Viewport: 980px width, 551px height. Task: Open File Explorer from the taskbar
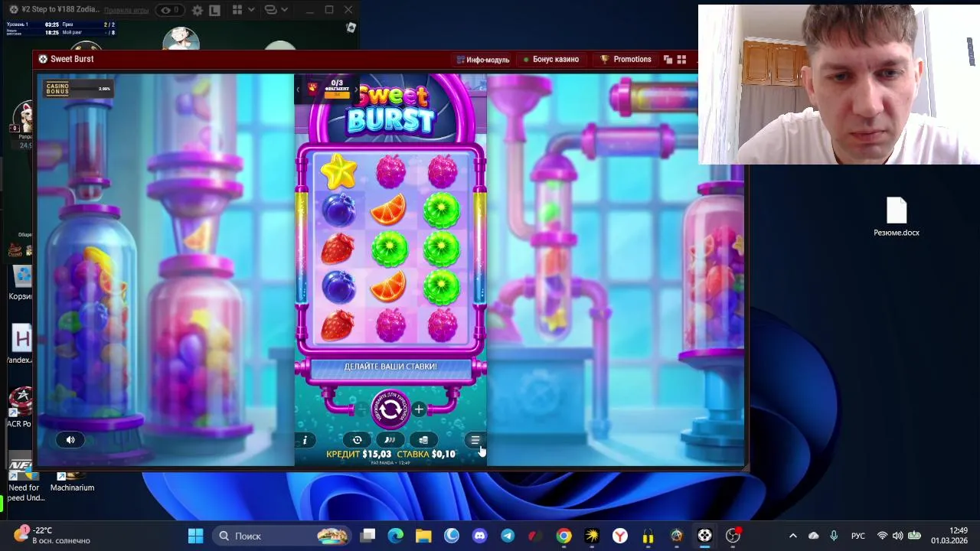(x=423, y=536)
